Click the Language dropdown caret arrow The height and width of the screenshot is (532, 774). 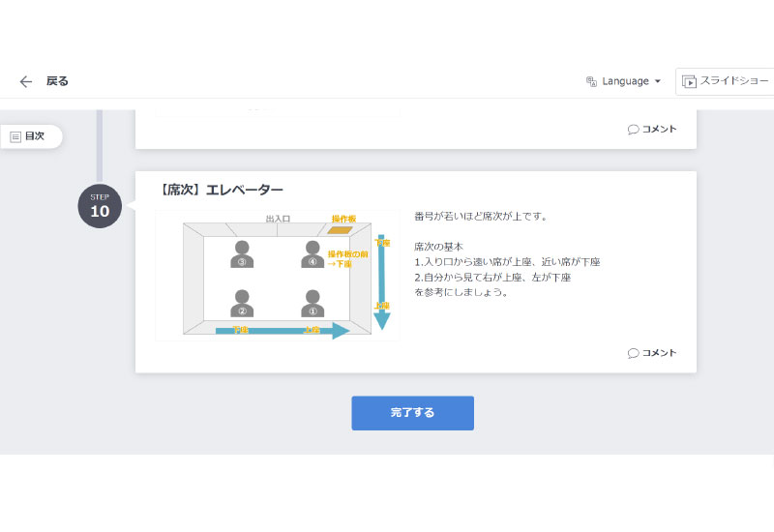click(x=658, y=81)
